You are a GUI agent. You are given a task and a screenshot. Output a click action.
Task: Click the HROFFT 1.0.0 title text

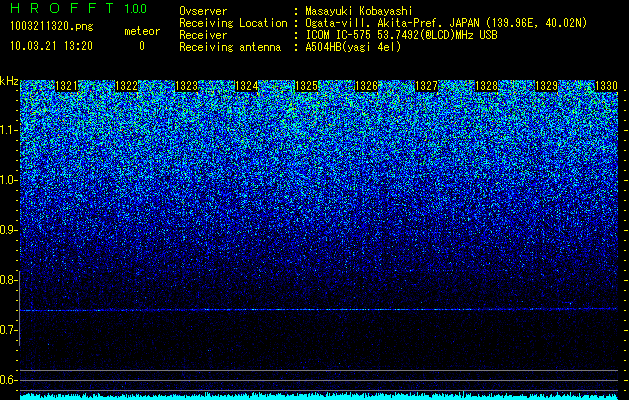click(79, 8)
